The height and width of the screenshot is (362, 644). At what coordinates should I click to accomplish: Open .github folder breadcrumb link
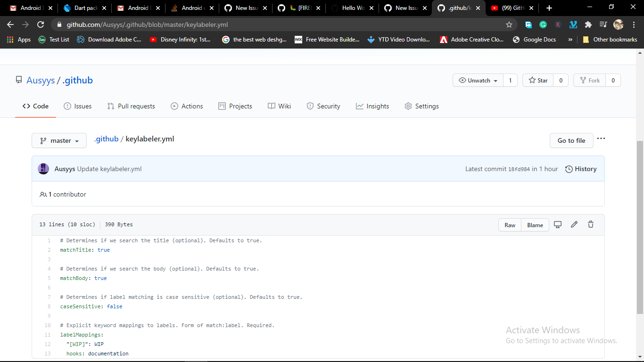click(x=106, y=139)
